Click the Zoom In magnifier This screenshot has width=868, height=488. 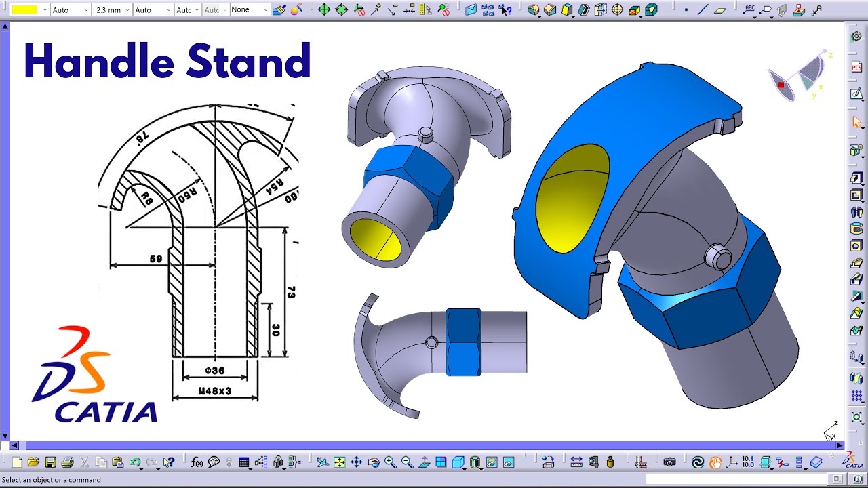[x=391, y=462]
